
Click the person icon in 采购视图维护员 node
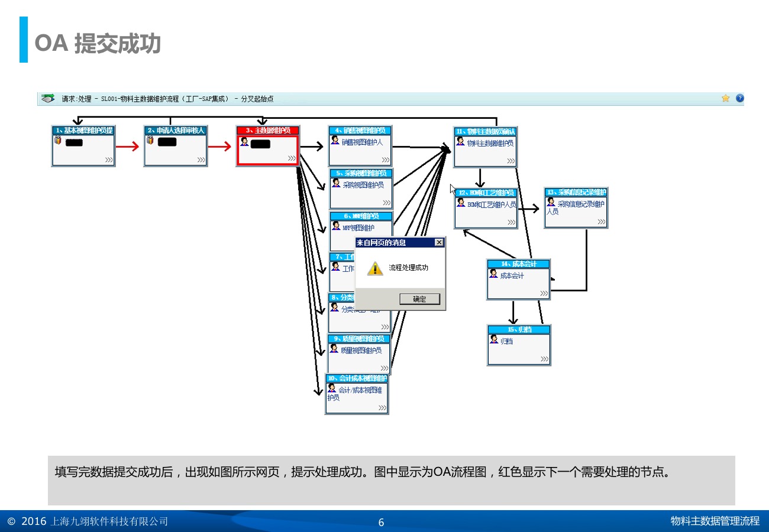click(335, 183)
